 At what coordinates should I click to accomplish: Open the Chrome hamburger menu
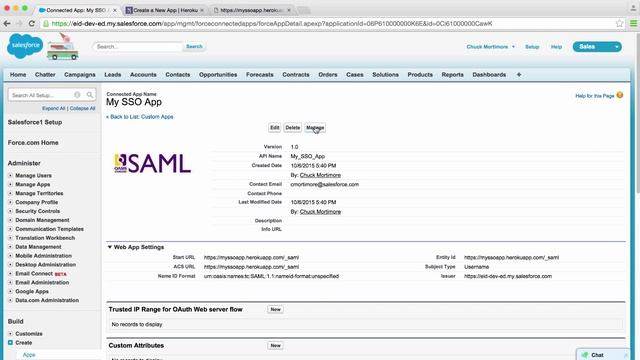[633, 24]
